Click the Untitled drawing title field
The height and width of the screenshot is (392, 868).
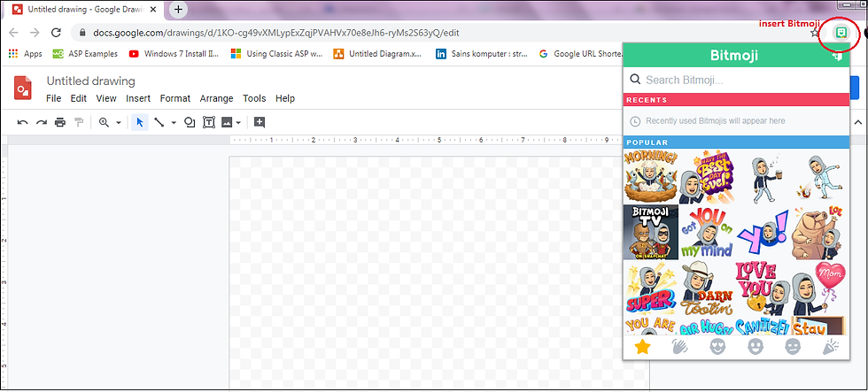[90, 81]
